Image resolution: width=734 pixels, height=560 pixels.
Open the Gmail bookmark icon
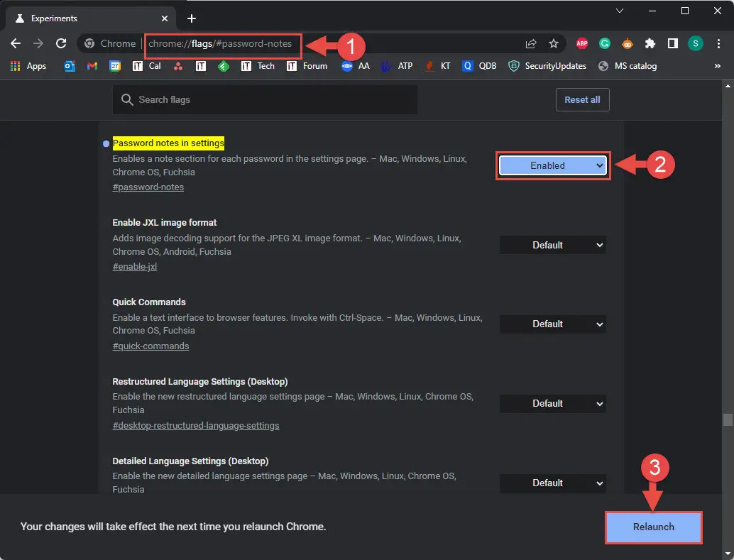pyautogui.click(x=92, y=66)
